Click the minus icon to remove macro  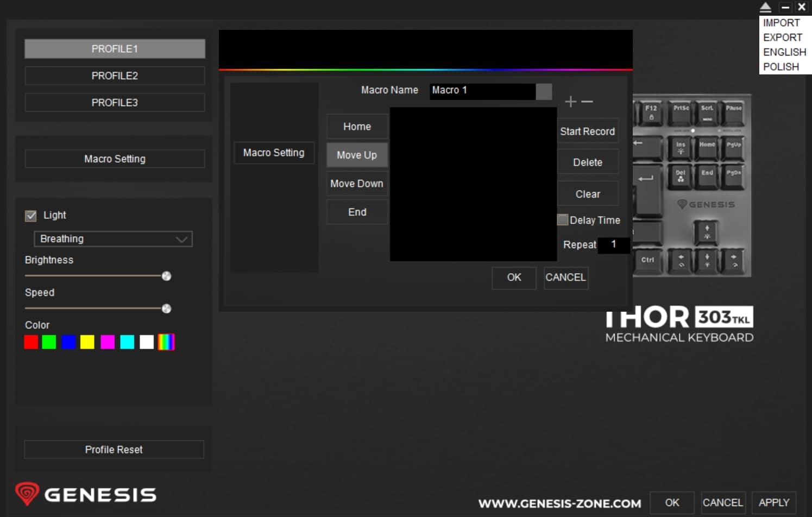coord(587,102)
